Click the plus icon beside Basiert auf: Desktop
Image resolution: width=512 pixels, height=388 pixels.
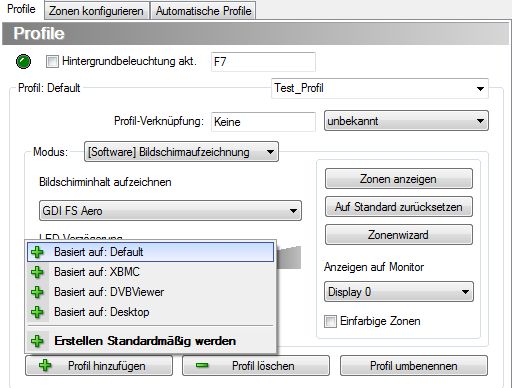[x=37, y=312]
